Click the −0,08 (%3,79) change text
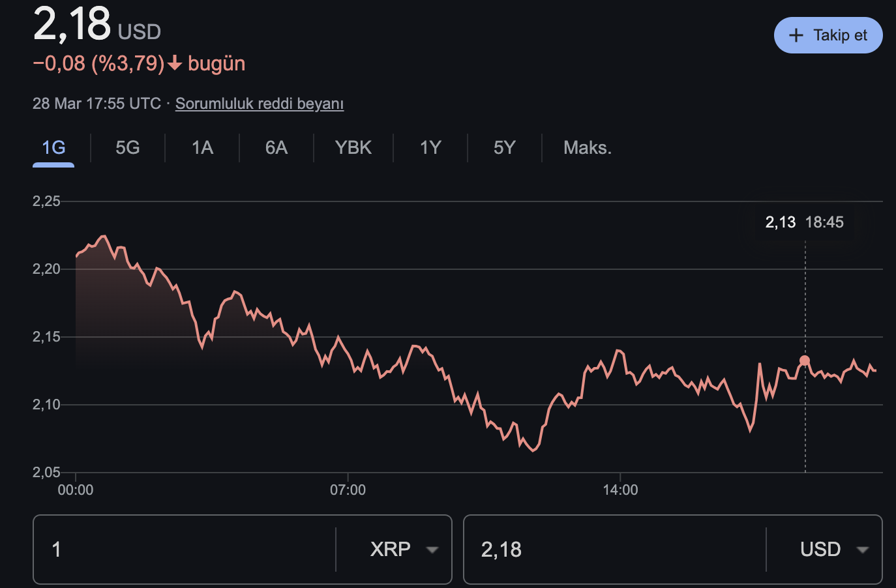 (98, 63)
